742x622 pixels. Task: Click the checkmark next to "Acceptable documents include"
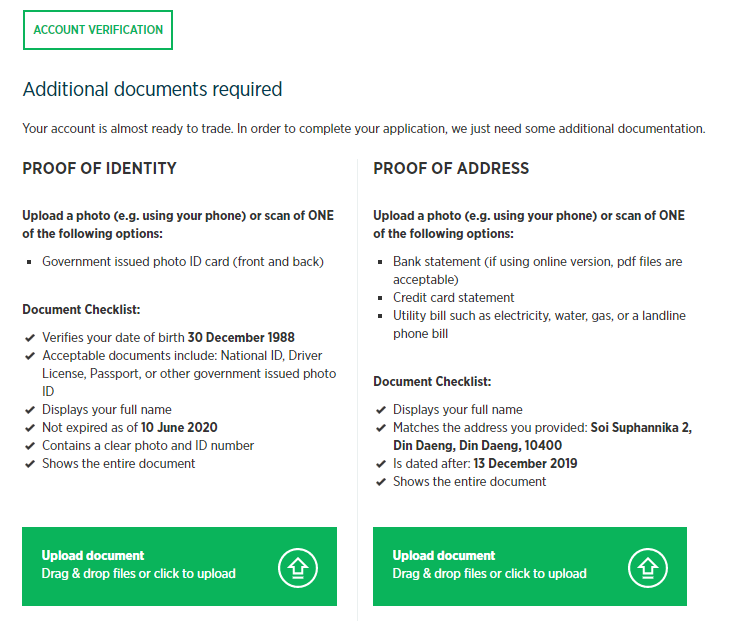pos(29,356)
